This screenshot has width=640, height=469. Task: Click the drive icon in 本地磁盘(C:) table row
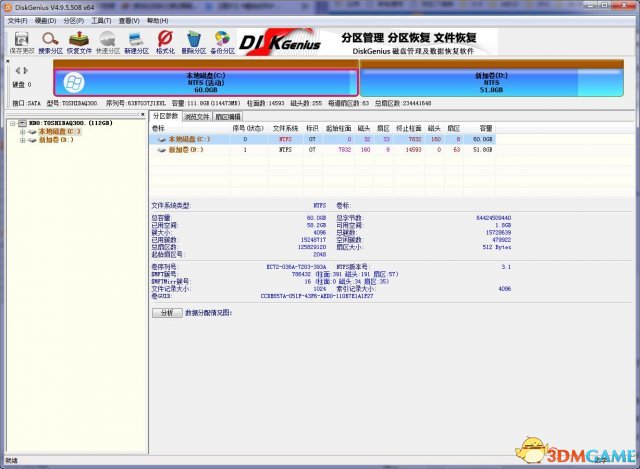pyautogui.click(x=162, y=140)
